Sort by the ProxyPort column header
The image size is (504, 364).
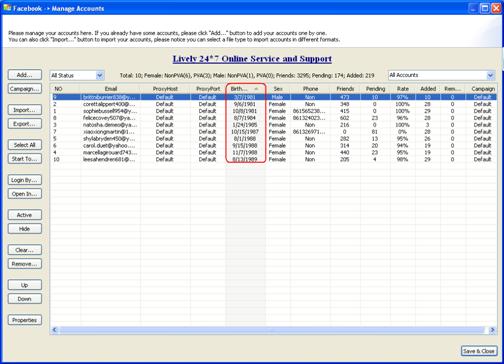(208, 89)
